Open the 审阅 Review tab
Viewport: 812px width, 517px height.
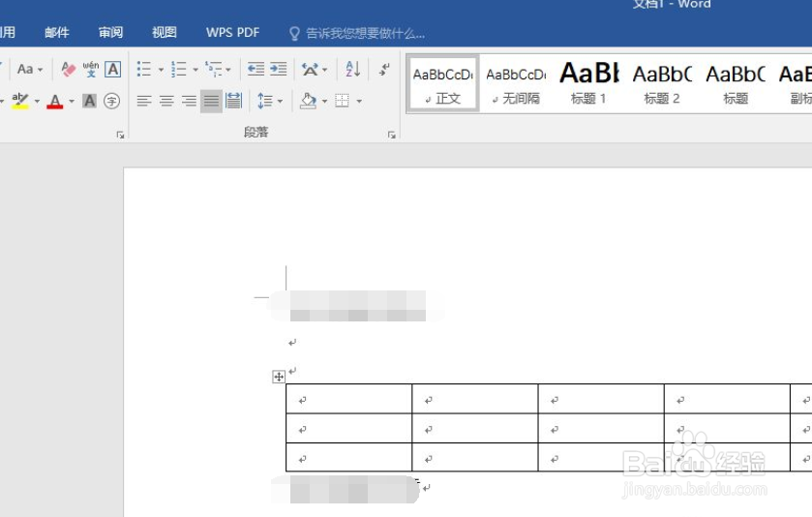111,33
